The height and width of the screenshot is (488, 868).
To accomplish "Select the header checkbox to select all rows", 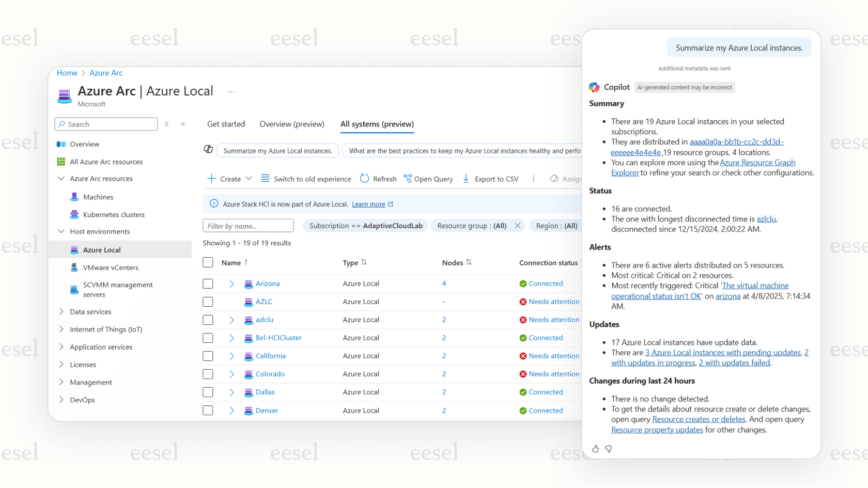I will click(208, 262).
